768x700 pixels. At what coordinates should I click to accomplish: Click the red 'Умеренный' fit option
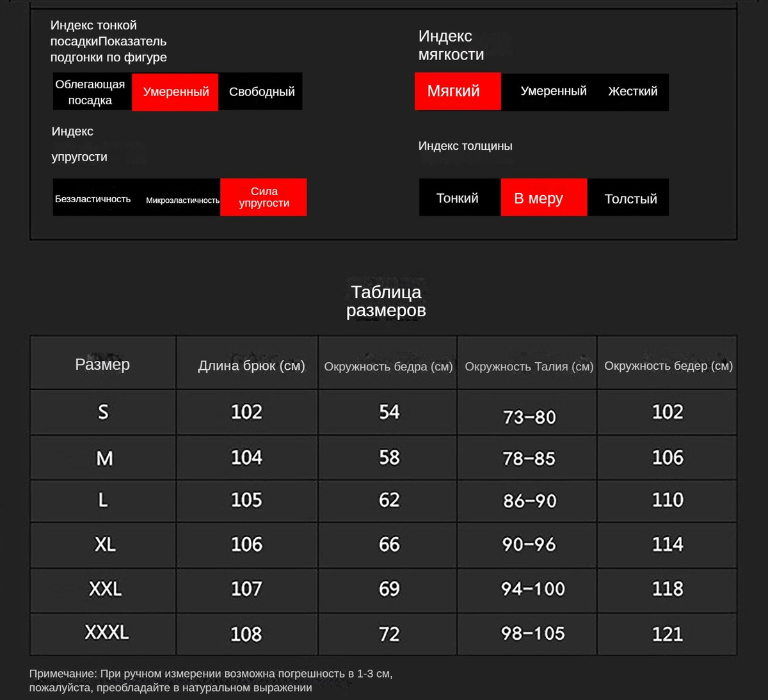click(x=175, y=92)
